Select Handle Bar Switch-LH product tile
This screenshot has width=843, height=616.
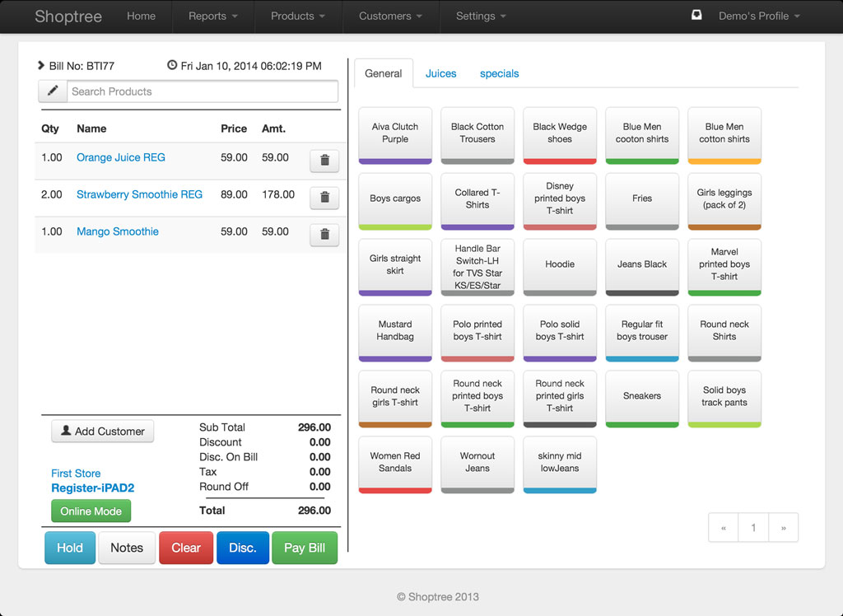[477, 268]
